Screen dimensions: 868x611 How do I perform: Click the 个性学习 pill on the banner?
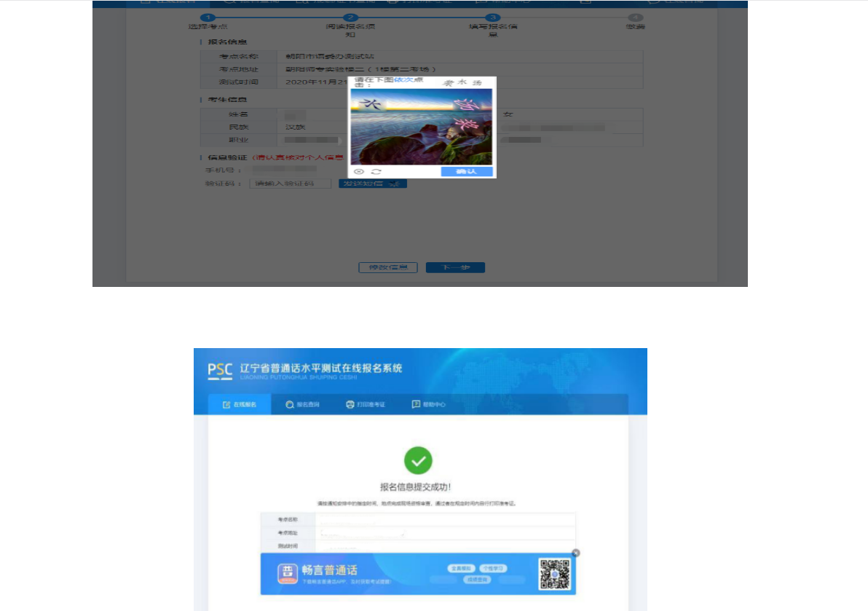pos(493,568)
